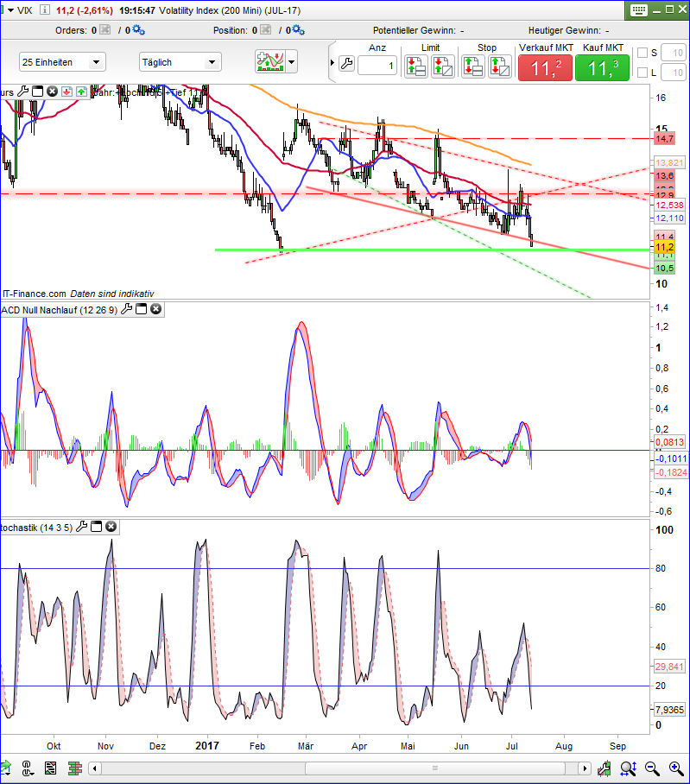Click the zoom out magnifier icon
Image resolution: width=690 pixels, height=784 pixels.
652,768
